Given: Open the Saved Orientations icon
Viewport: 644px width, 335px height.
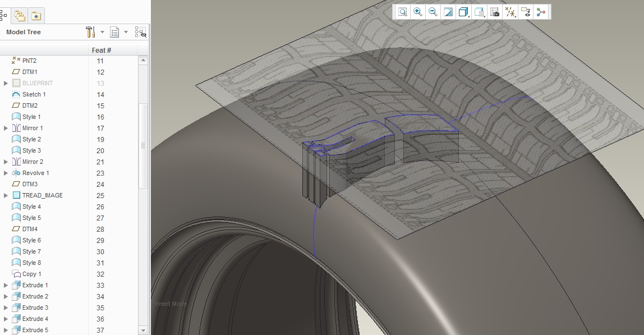Looking at the screenshot, I should [x=479, y=12].
